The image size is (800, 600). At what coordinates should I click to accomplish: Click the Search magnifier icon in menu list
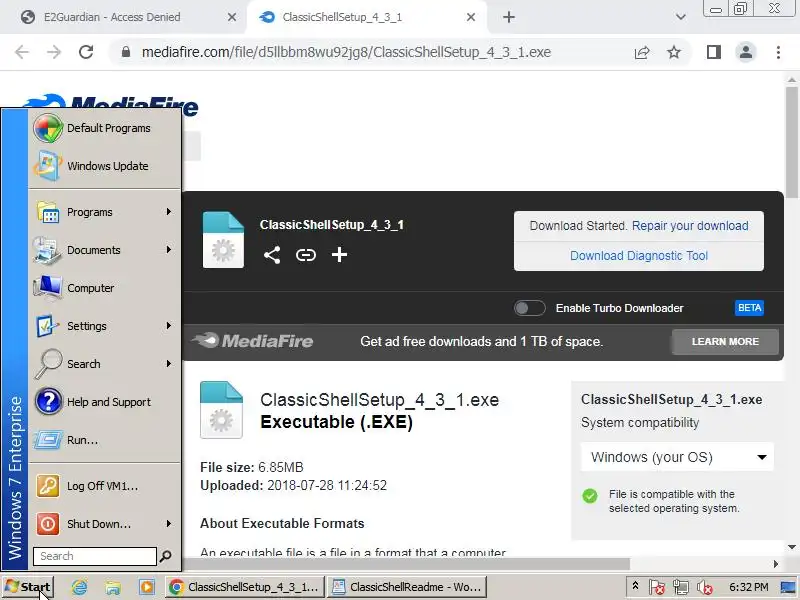48,364
